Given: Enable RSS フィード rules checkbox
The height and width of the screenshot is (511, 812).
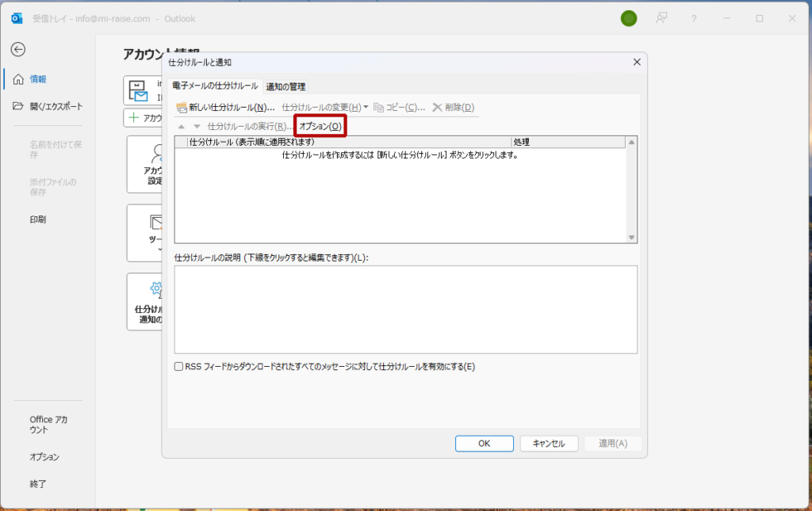Looking at the screenshot, I should [178, 367].
